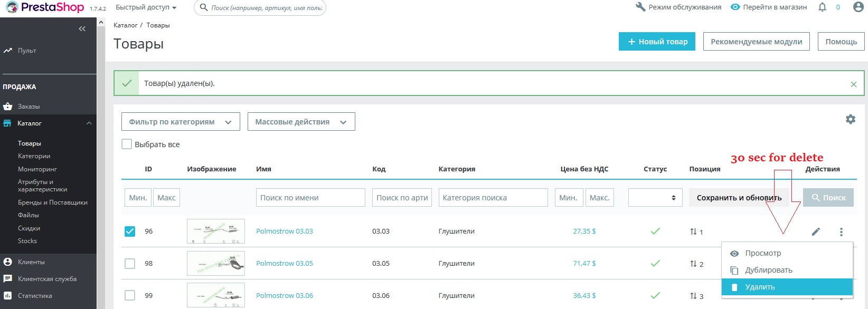Click the Новый товар button
Screen dimensions: 868x309
657,42
